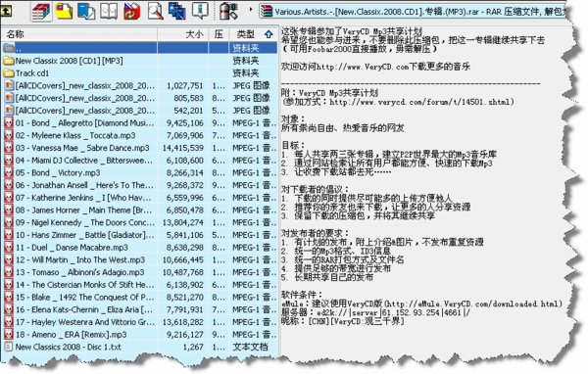Click the View file open-book icon
The width and height of the screenshot is (588, 374).
[x=109, y=11]
